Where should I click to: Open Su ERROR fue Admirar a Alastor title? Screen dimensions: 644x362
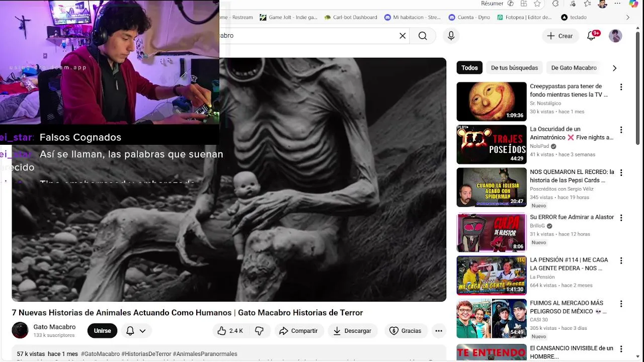tap(572, 217)
